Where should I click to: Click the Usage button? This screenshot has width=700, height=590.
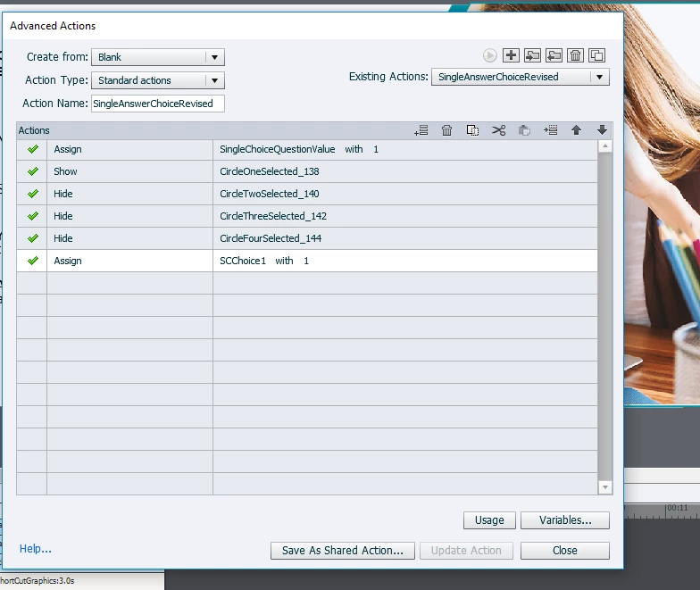489,520
